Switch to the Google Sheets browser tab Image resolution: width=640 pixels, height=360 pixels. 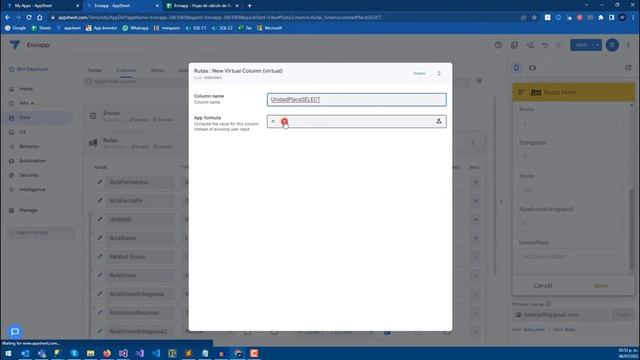pyautogui.click(x=203, y=6)
